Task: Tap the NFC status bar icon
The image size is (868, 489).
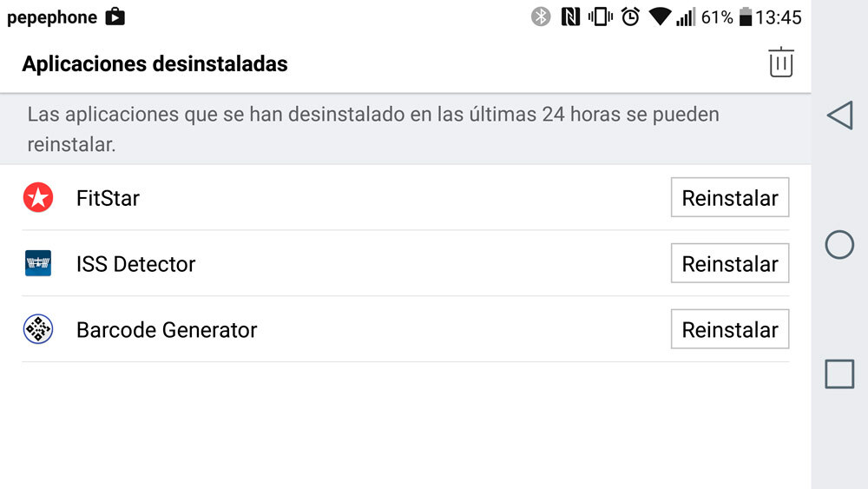Action: tap(570, 17)
